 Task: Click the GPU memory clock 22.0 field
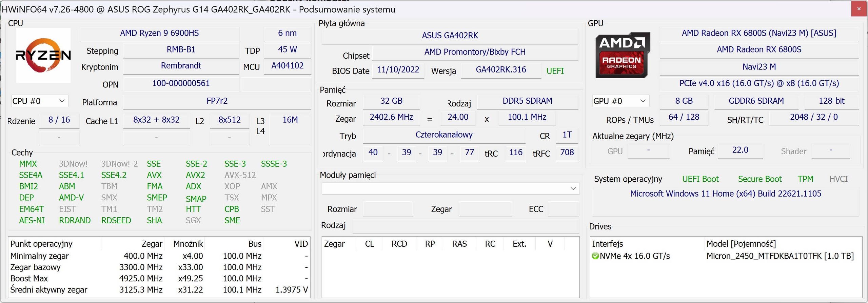[x=740, y=150]
